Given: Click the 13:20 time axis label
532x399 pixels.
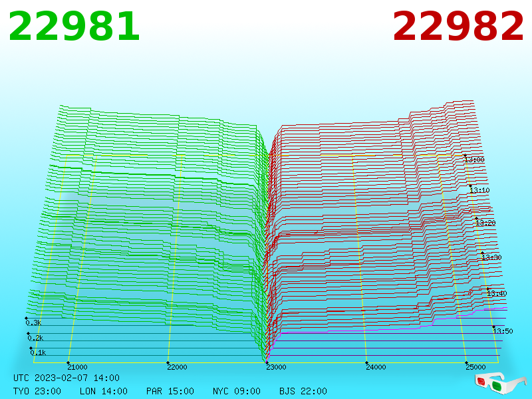Looking at the screenshot, I should [485, 223].
